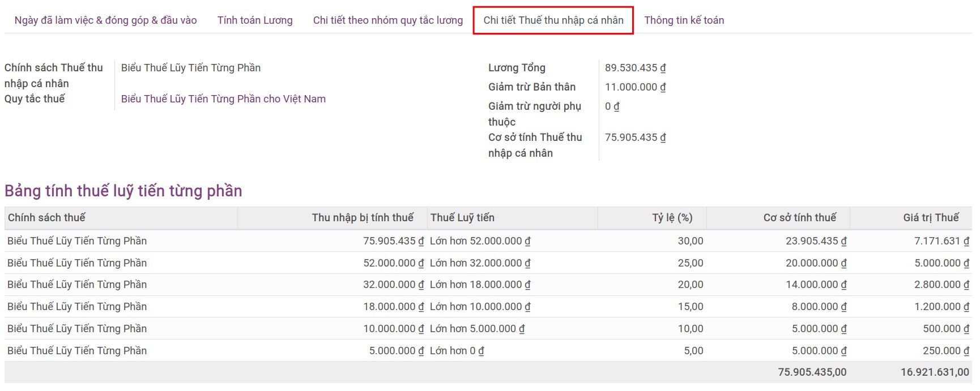Click the taxable income cell 32.000.000 ₫
Screen dimensions: 980x391
tap(394, 285)
